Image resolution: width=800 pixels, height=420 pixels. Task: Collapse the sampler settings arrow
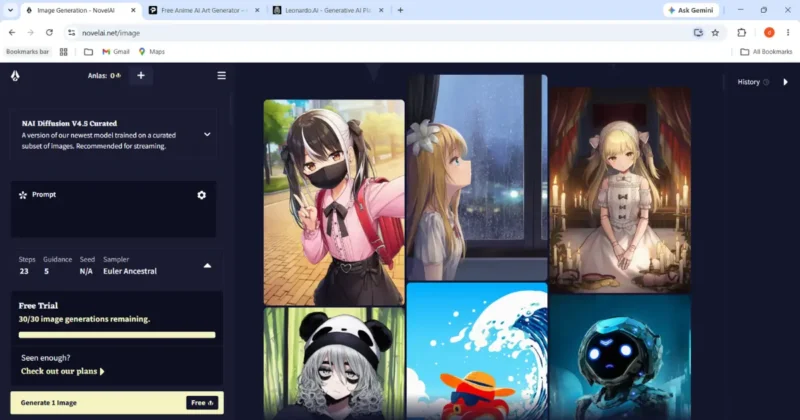[x=207, y=266]
